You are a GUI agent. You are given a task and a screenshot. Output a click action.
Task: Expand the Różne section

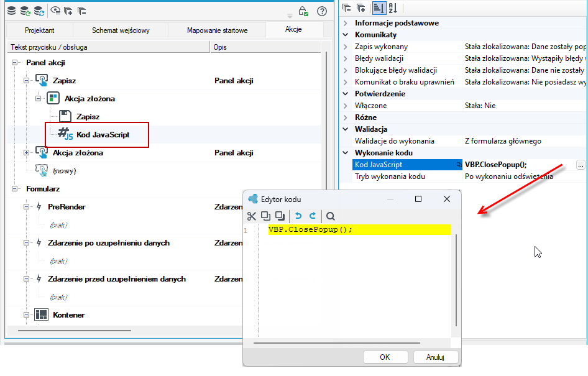(x=346, y=117)
